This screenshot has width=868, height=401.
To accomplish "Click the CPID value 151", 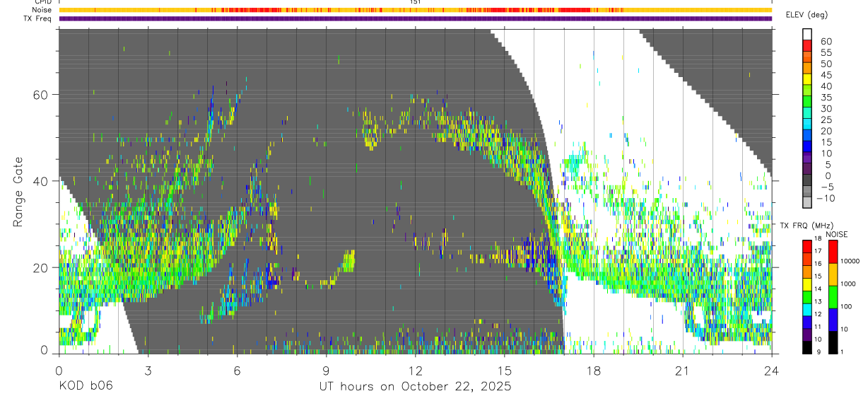I will coord(415,2).
